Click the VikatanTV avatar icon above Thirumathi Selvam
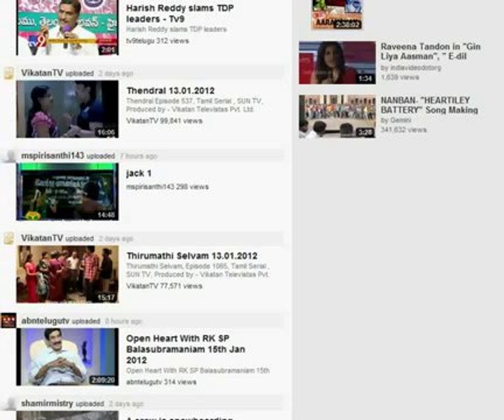This screenshot has height=420, width=504. tap(9, 239)
